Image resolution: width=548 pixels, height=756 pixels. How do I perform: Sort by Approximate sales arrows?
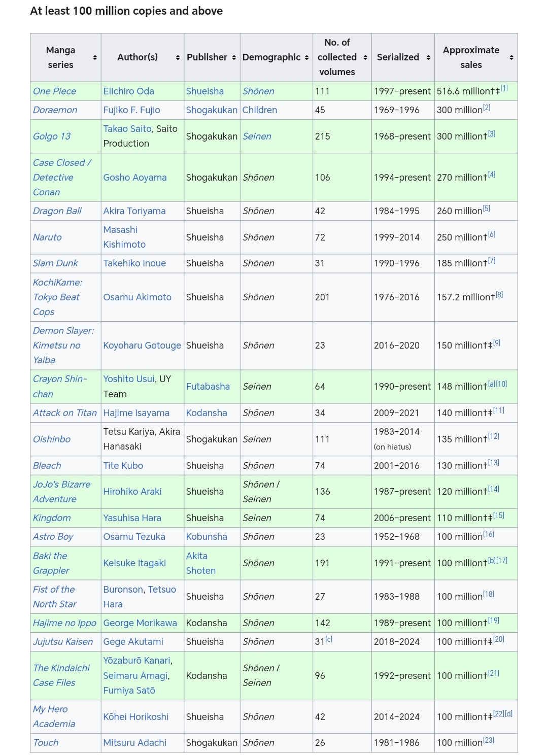tap(511, 58)
